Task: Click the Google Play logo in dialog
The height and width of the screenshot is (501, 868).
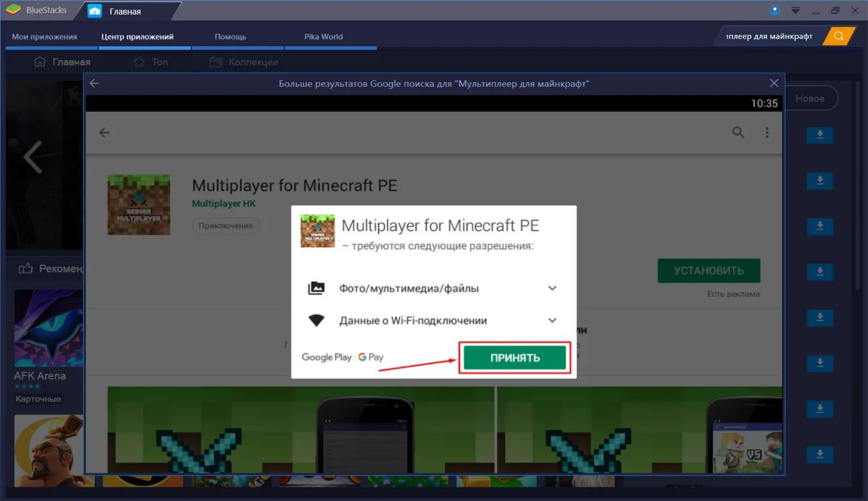Action: [327, 357]
